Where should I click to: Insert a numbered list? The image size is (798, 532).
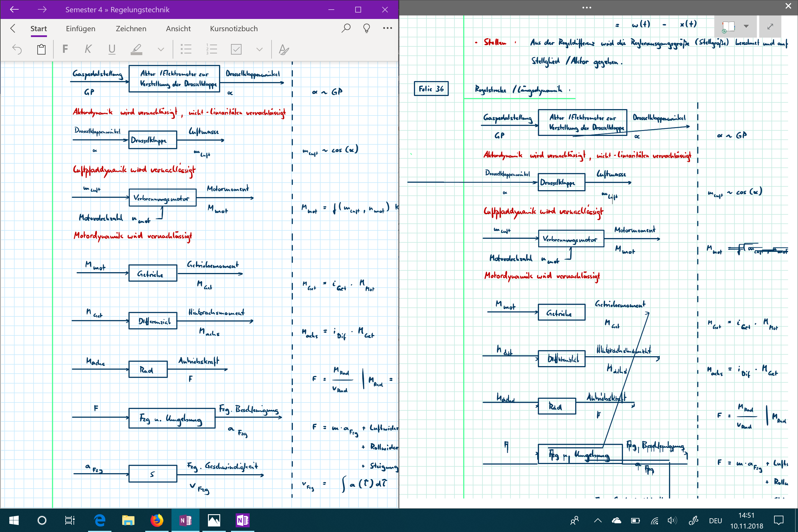[212, 50]
